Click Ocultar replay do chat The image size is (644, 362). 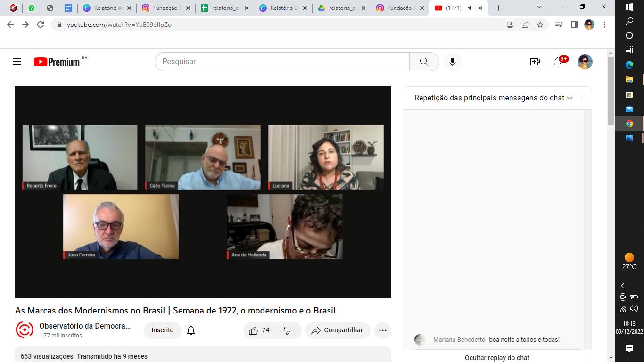497,358
